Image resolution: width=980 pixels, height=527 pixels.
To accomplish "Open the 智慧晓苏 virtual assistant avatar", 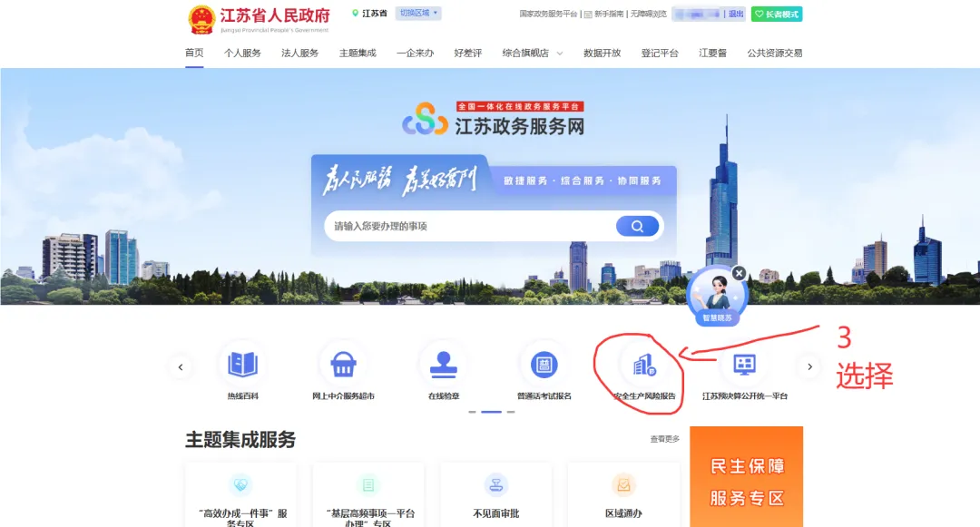I will point(717,296).
